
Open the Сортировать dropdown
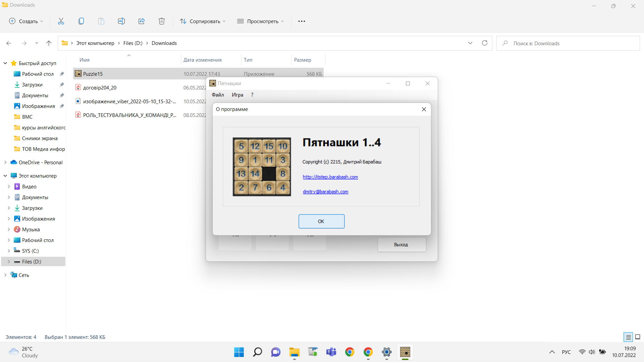point(202,21)
